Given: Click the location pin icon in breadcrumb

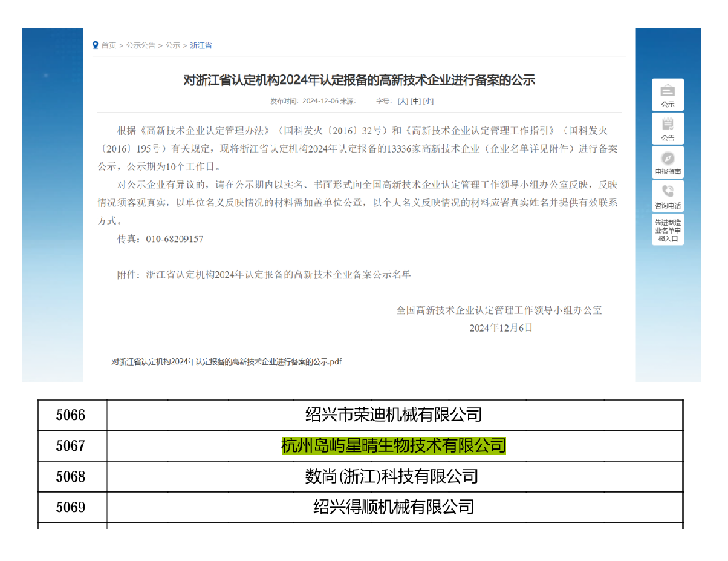Looking at the screenshot, I should [95, 45].
